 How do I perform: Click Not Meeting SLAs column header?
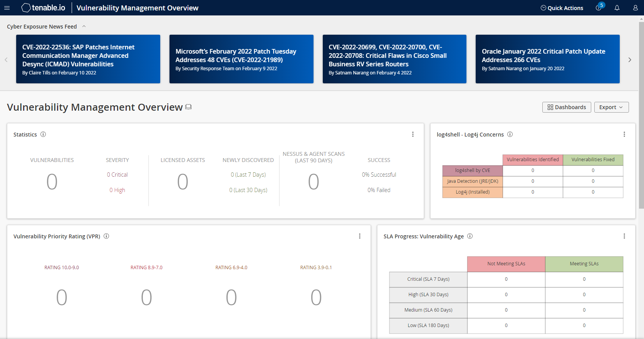pyautogui.click(x=506, y=264)
